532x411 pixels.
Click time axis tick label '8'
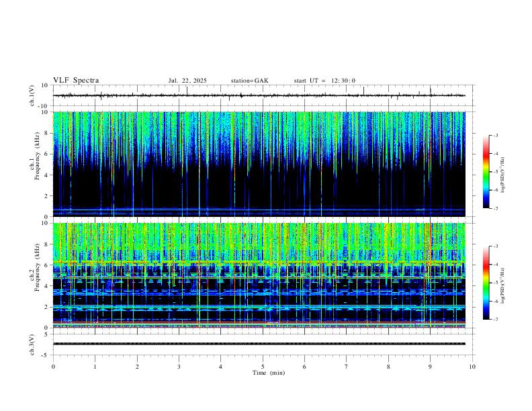tap(388, 367)
